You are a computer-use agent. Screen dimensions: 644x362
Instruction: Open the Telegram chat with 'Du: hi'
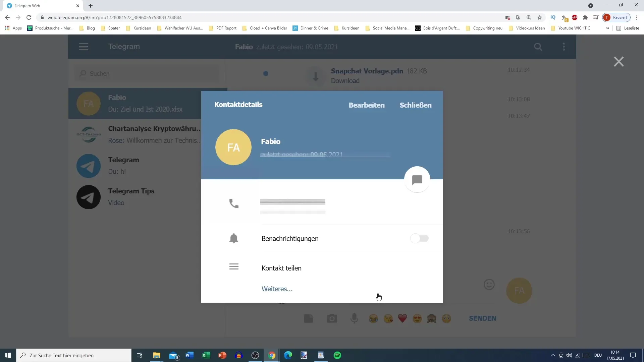click(x=148, y=166)
